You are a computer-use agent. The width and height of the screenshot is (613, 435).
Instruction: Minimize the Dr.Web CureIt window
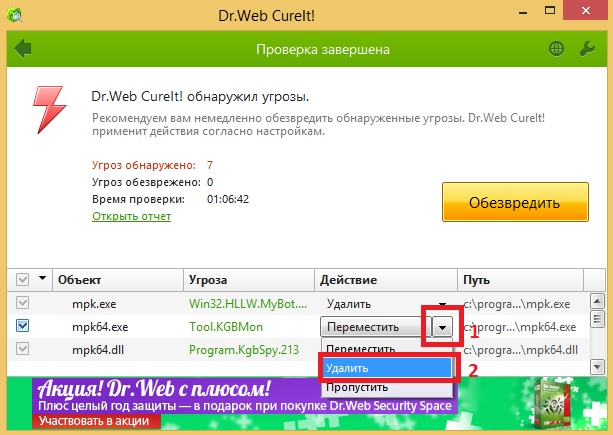[523, 13]
